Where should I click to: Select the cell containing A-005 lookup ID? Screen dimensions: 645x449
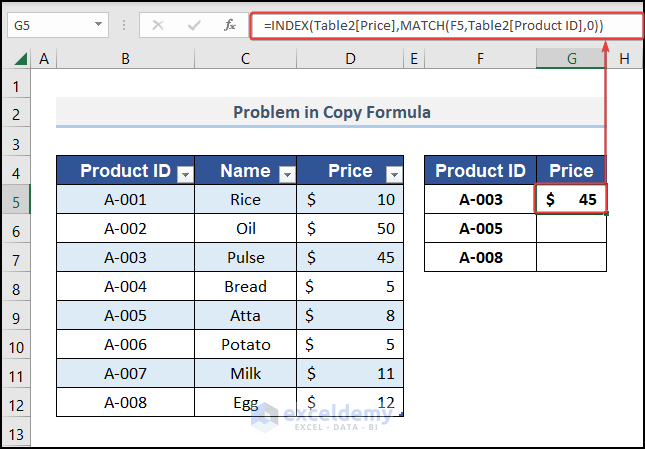[480, 228]
